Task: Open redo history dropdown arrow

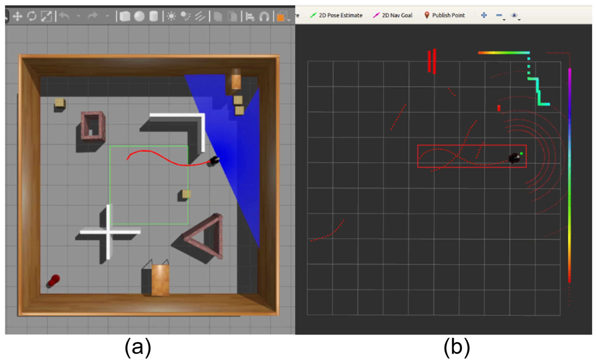Action: [107, 16]
